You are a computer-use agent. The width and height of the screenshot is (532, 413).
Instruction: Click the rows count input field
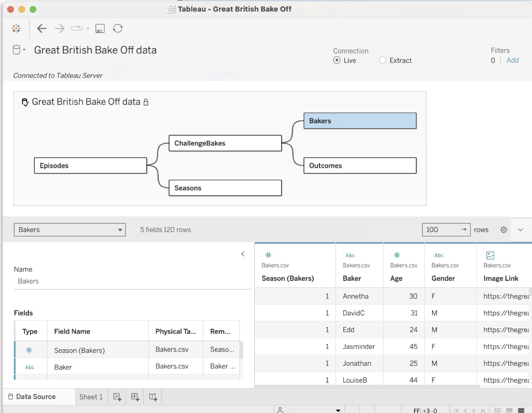pyautogui.click(x=440, y=230)
